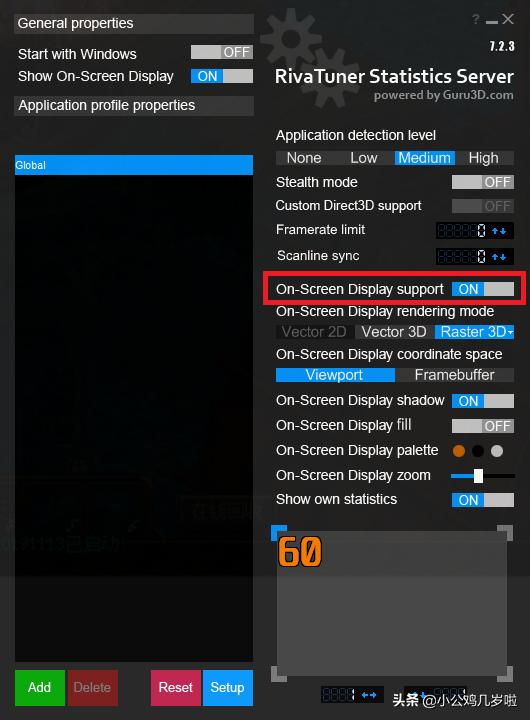Select Vector 3D rendering mode
The width and height of the screenshot is (530, 720).
(394, 332)
